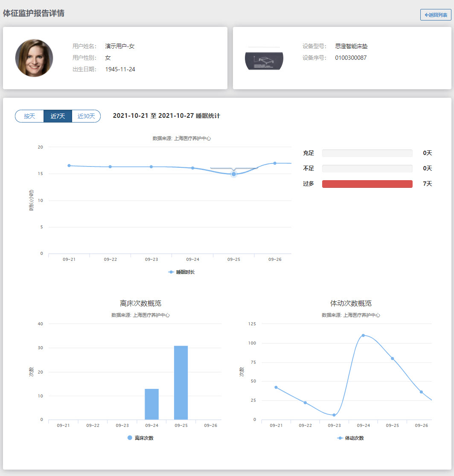This screenshot has height=476, width=454.
Task: Click the red 过多 progress bar
Action: [367, 184]
